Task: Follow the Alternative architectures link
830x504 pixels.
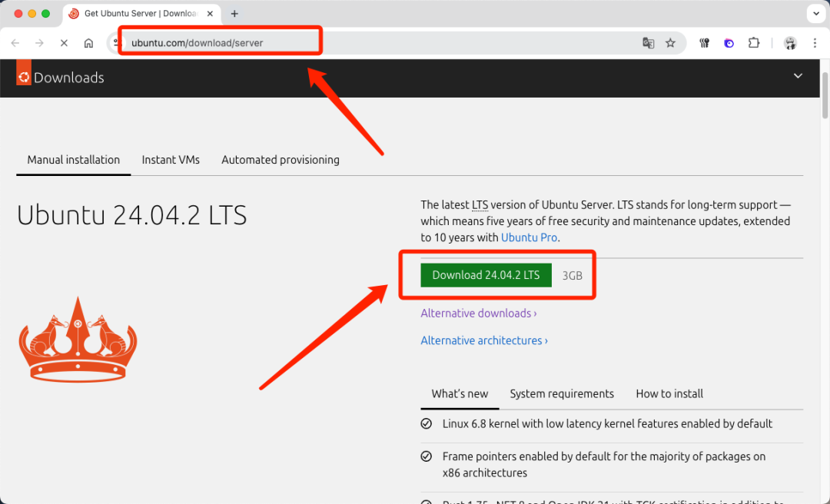Action: tap(484, 340)
